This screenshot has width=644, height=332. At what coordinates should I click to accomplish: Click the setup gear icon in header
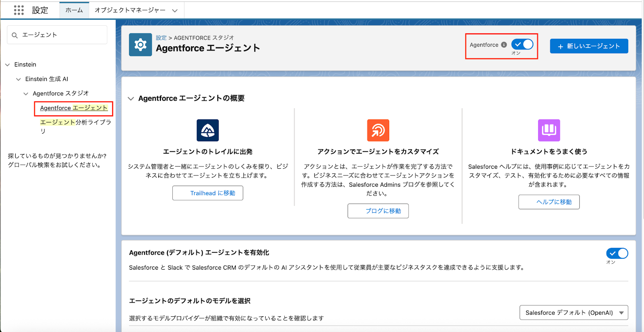[x=140, y=45]
